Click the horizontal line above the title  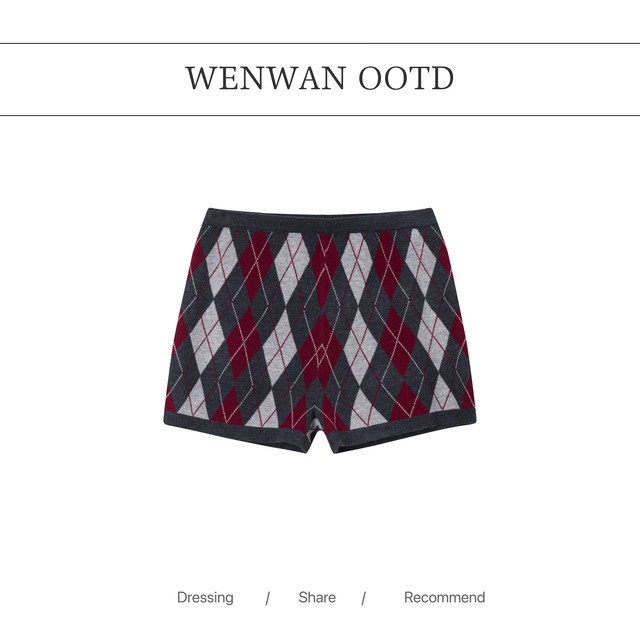[x=320, y=43]
